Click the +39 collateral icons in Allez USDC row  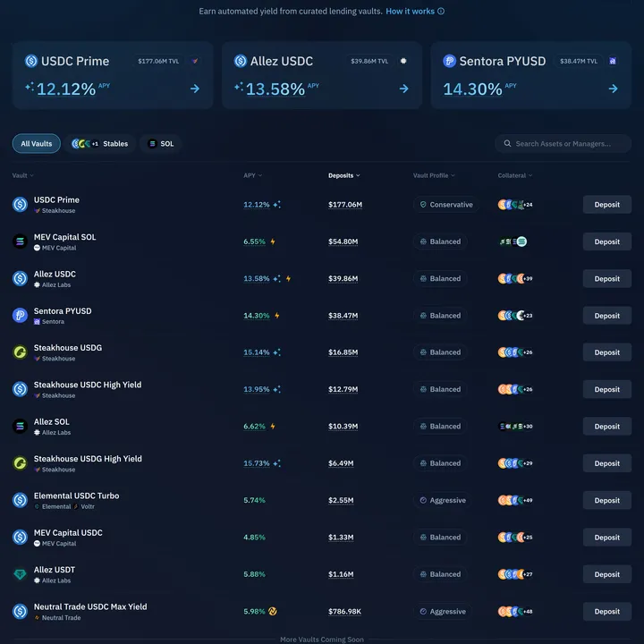pos(515,278)
